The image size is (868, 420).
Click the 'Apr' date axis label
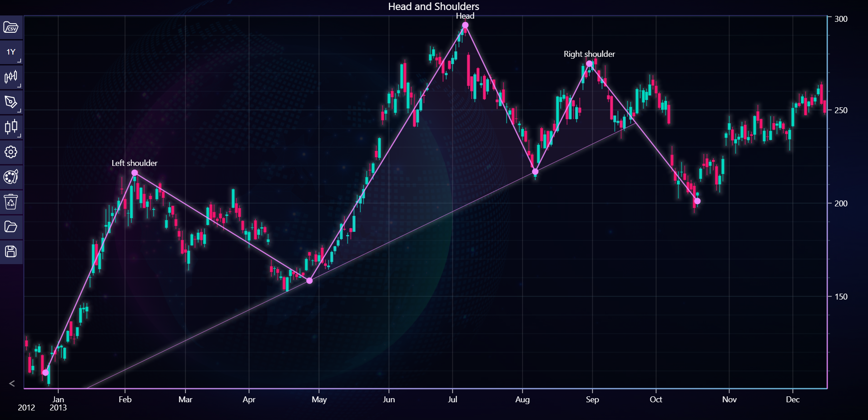tap(249, 400)
